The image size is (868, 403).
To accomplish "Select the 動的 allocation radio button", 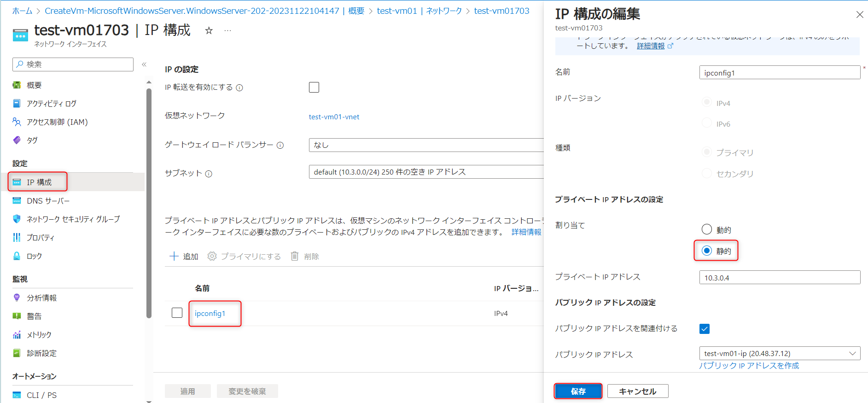I will coord(707,229).
